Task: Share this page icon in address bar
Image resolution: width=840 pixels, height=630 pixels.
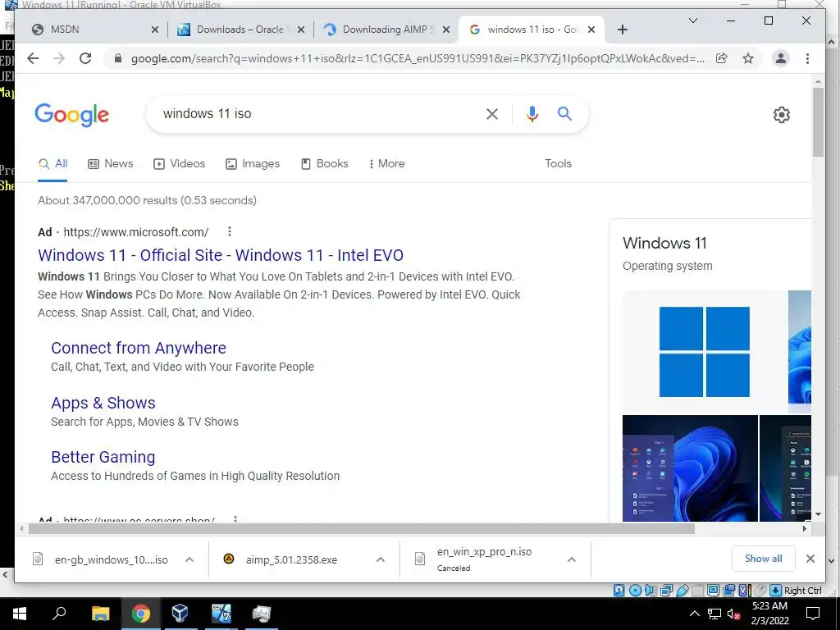Action: point(722,58)
